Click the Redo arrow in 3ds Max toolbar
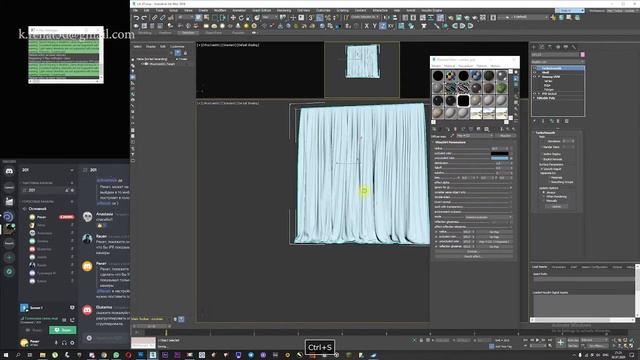 click(144, 18)
